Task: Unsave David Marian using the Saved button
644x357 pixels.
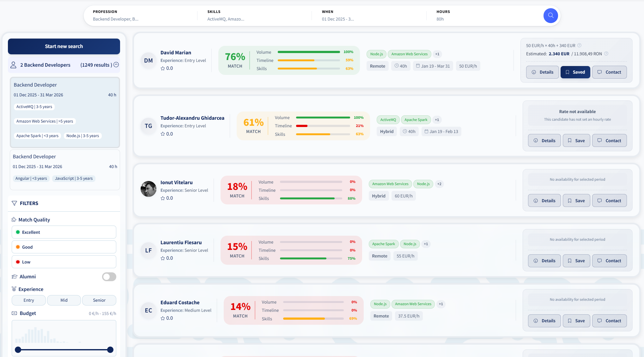Action: 575,72
